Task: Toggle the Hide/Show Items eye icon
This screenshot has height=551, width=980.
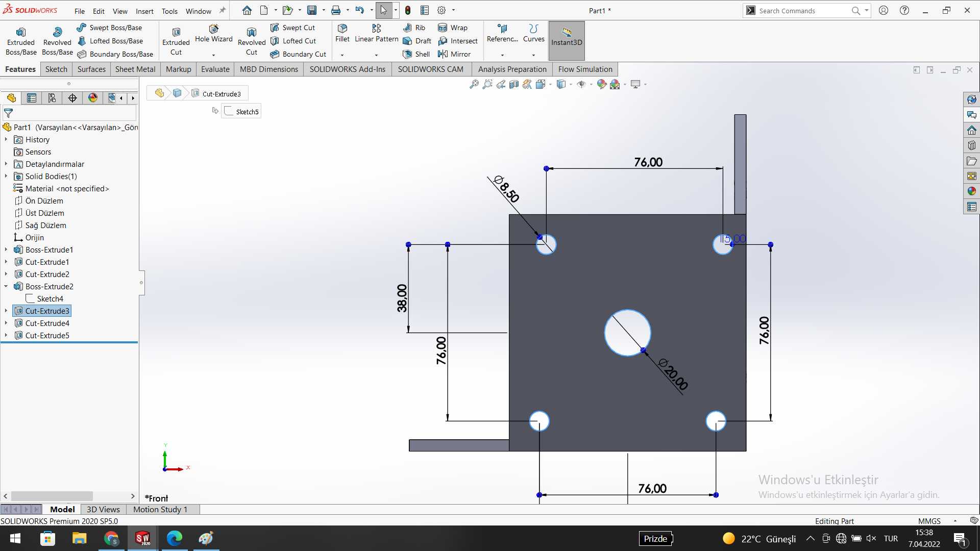Action: click(x=581, y=84)
